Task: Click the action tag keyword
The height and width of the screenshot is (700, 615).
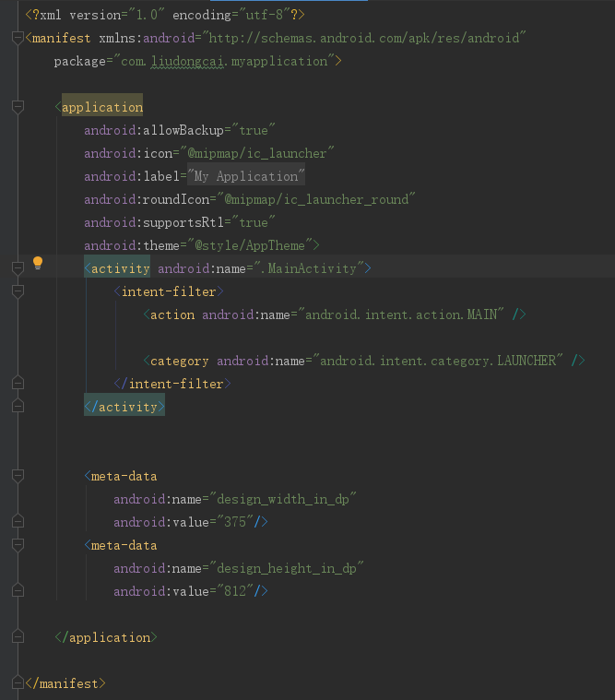Action: click(172, 314)
